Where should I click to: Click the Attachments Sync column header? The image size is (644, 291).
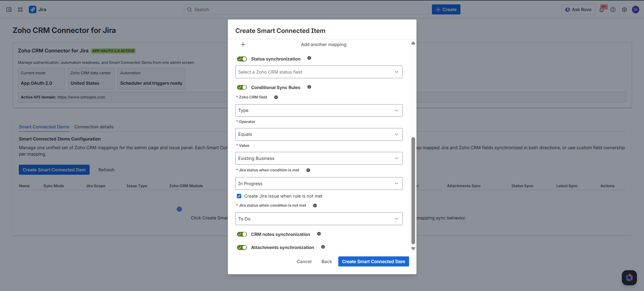463,186
